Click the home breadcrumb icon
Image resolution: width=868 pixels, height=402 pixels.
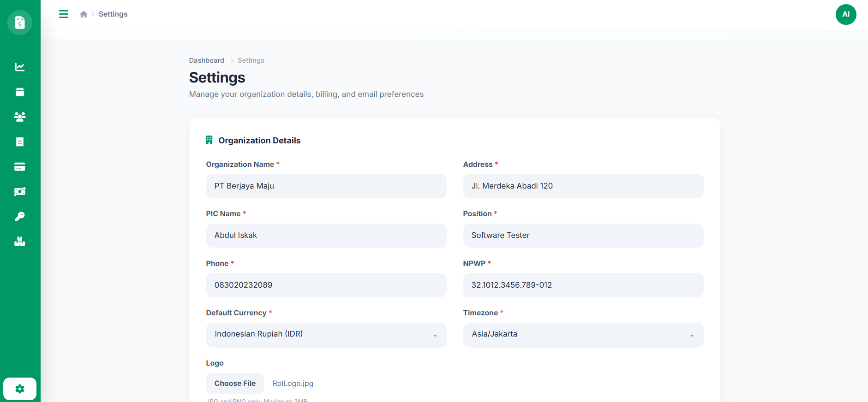(84, 14)
